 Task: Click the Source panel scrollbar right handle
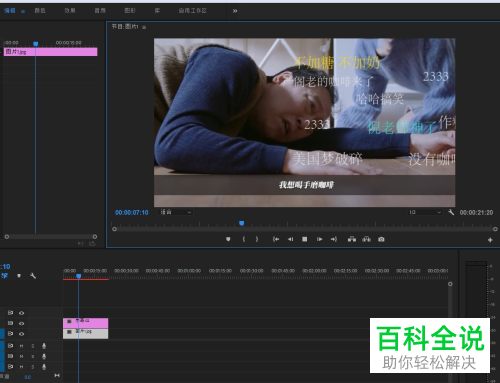[95, 237]
